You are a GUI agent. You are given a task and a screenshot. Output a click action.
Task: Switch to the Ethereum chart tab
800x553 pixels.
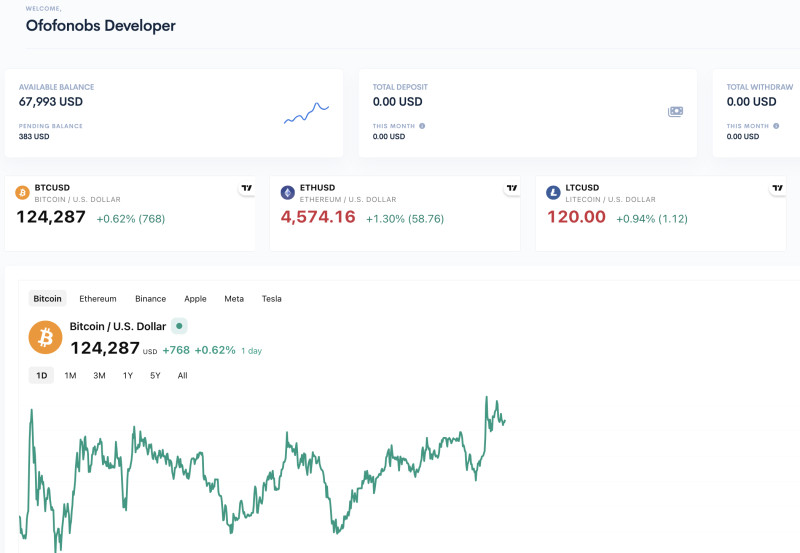click(98, 299)
